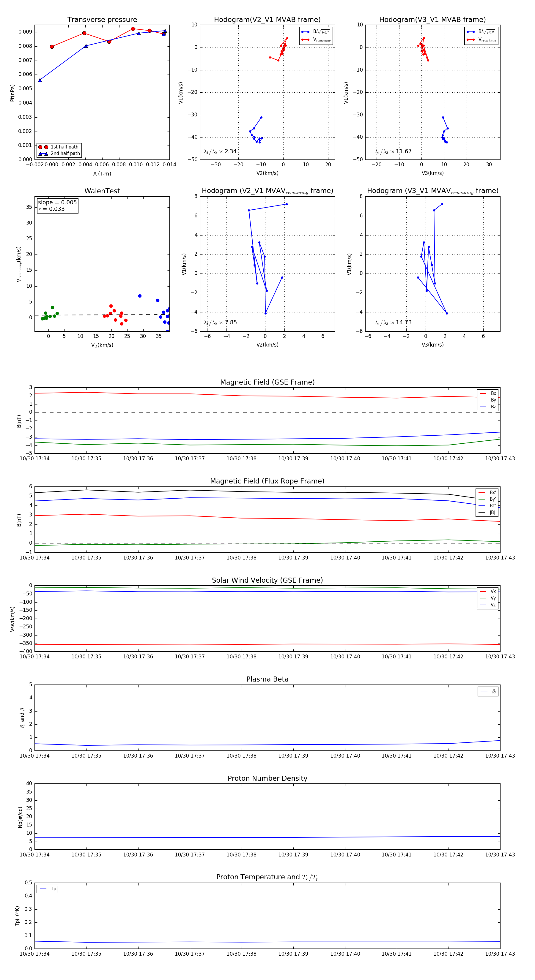
Task: Click the 'slope = 0.005' annotation
Action: pos(57,203)
